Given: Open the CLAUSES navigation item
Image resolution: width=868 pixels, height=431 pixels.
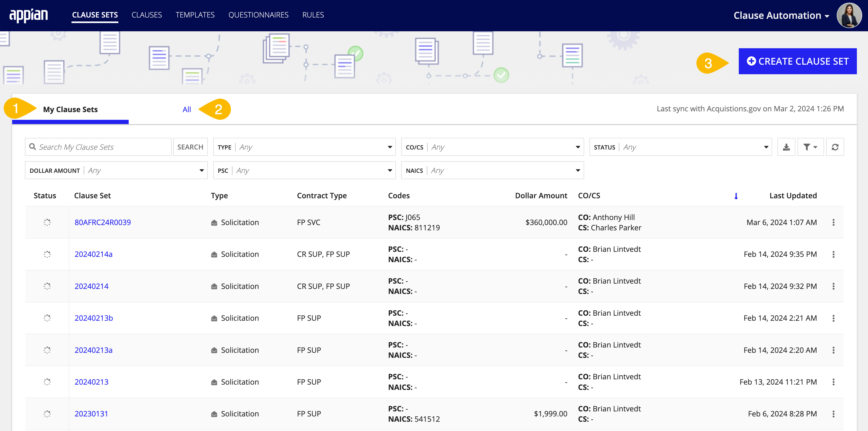Looking at the screenshot, I should (x=147, y=15).
